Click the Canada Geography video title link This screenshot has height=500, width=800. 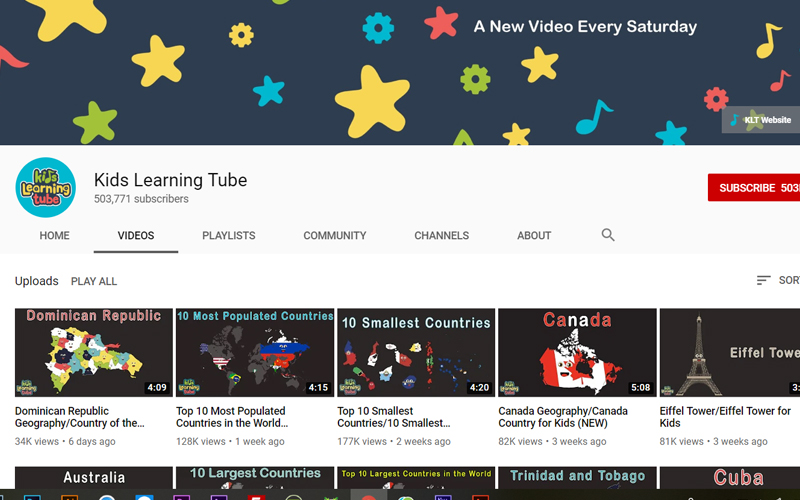coord(563,417)
